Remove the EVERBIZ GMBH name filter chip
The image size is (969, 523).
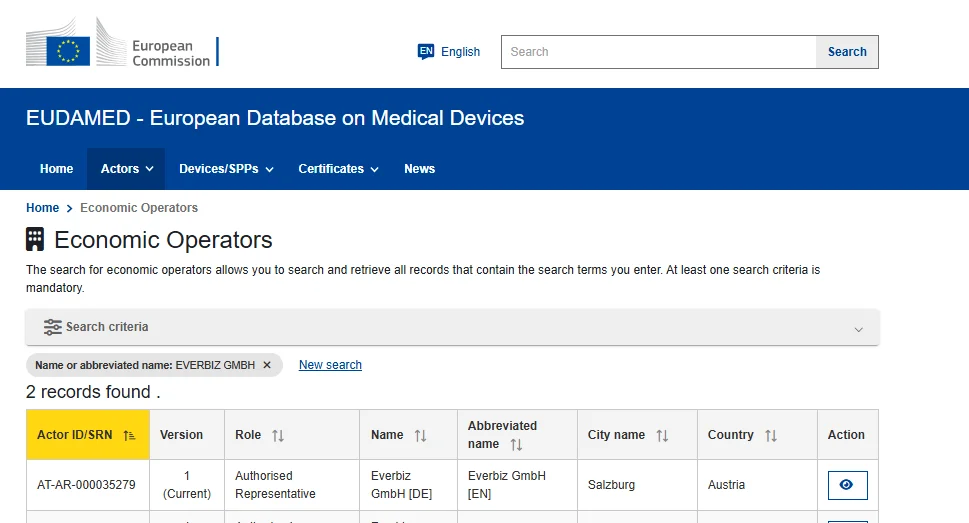(x=267, y=365)
